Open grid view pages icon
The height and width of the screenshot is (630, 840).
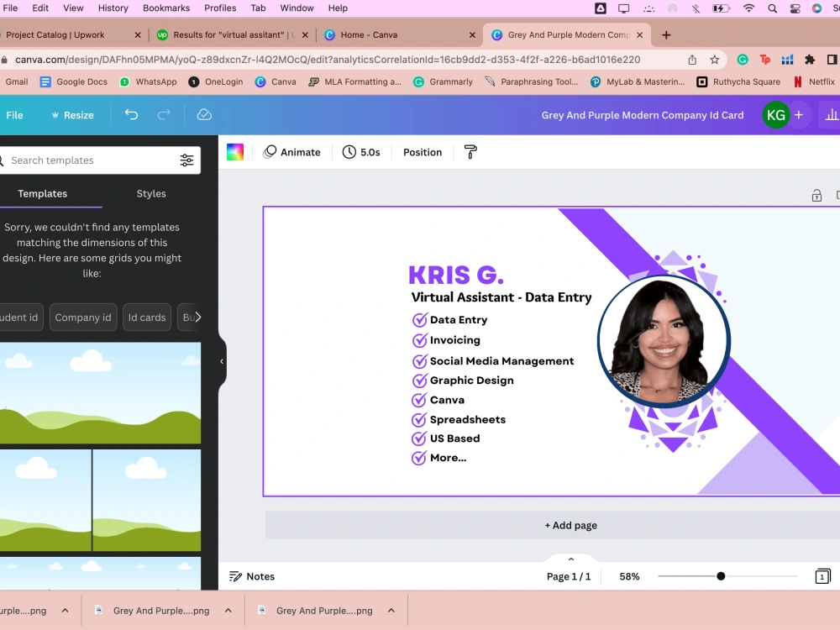(x=823, y=576)
